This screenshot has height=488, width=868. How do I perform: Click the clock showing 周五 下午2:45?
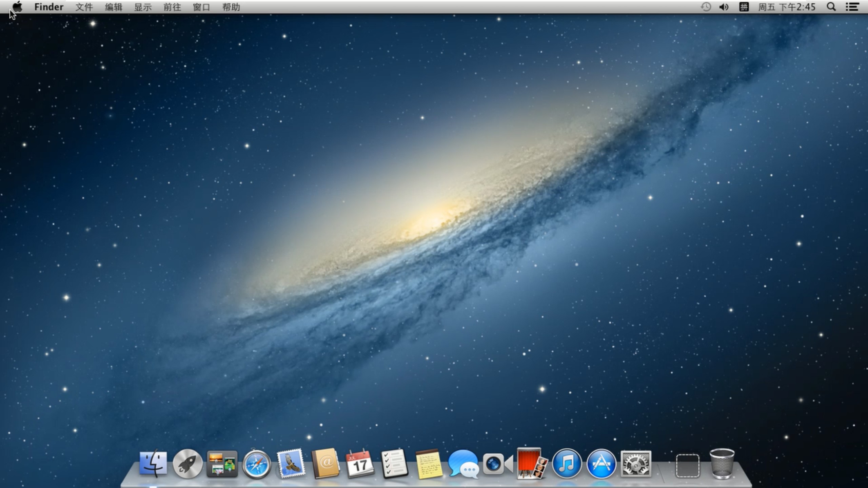pyautogui.click(x=787, y=7)
